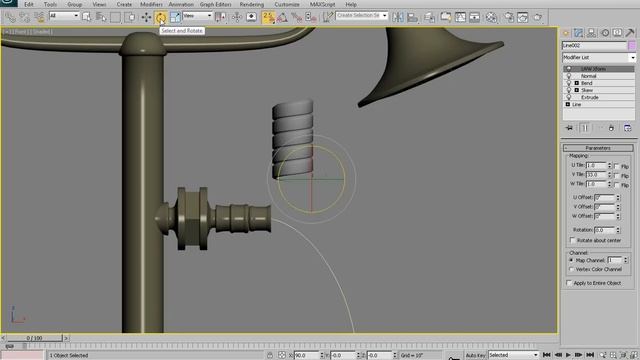The height and width of the screenshot is (360, 640).
Task: Switch to the Create command panel tab
Action: [566, 33]
